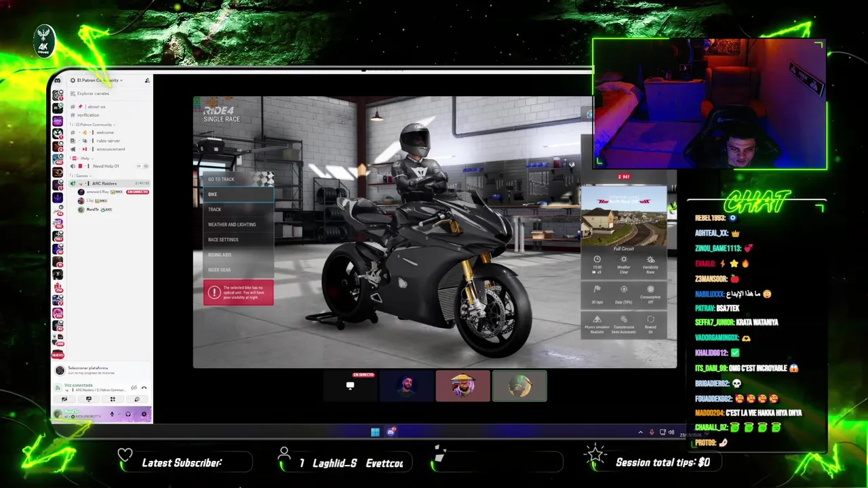Screen dimensions: 868x488
Task: Click the Transmission Semi-Automatic gears icon
Action: (x=624, y=319)
